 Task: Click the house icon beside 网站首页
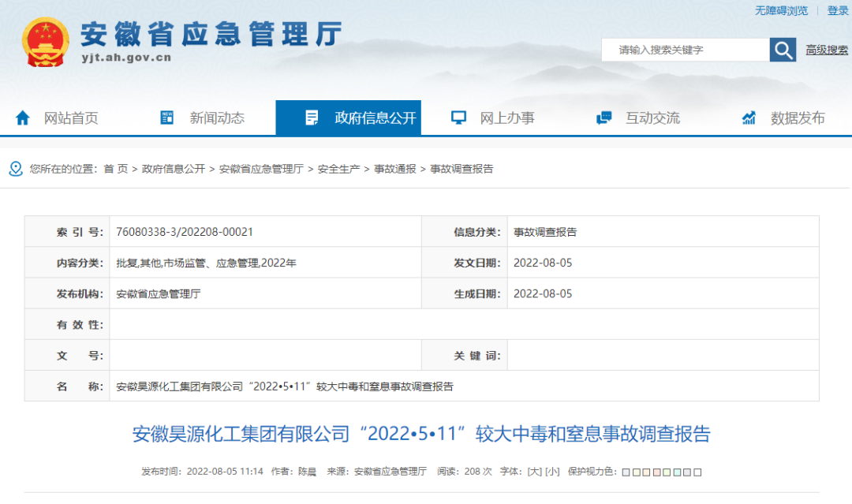click(x=23, y=118)
